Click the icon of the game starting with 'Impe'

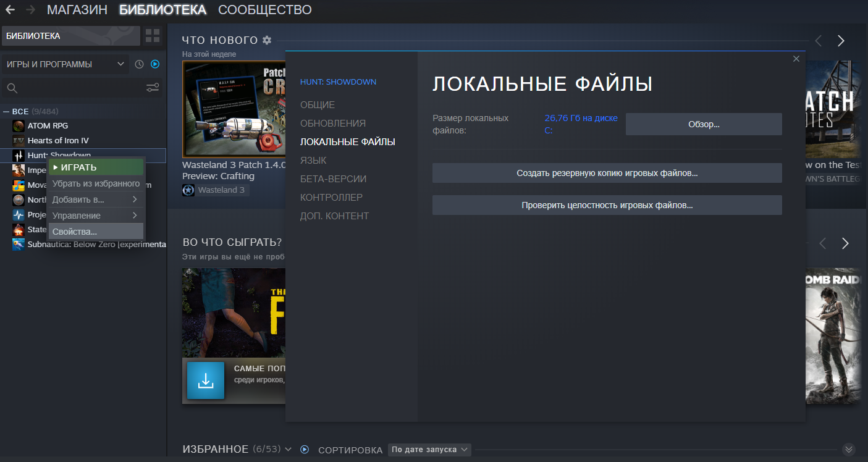tap(19, 170)
